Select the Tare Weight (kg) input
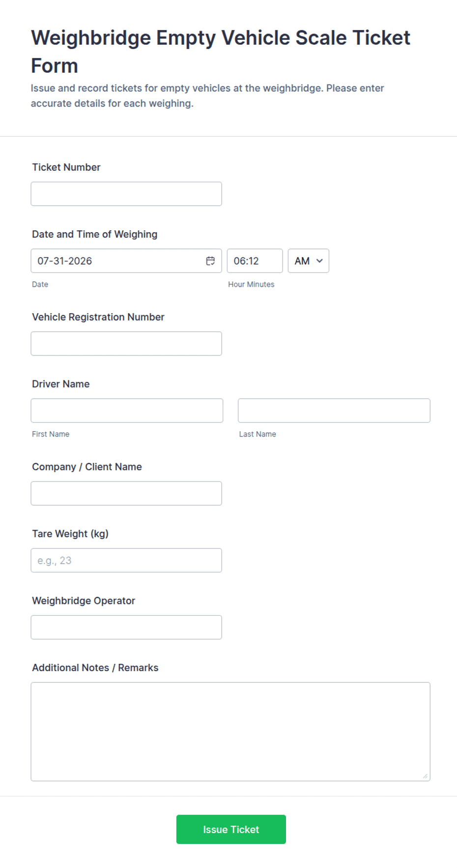The width and height of the screenshot is (457, 868). [126, 560]
